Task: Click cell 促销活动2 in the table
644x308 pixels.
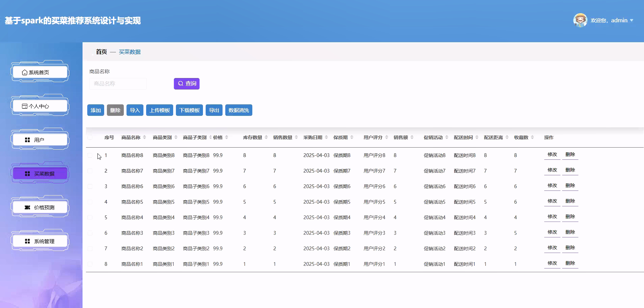Action: 435,249
